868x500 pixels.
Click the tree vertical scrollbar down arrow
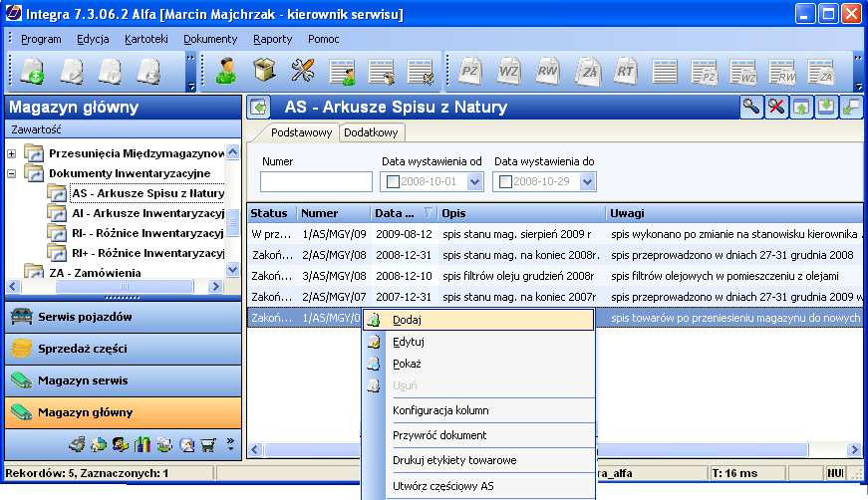click(233, 270)
